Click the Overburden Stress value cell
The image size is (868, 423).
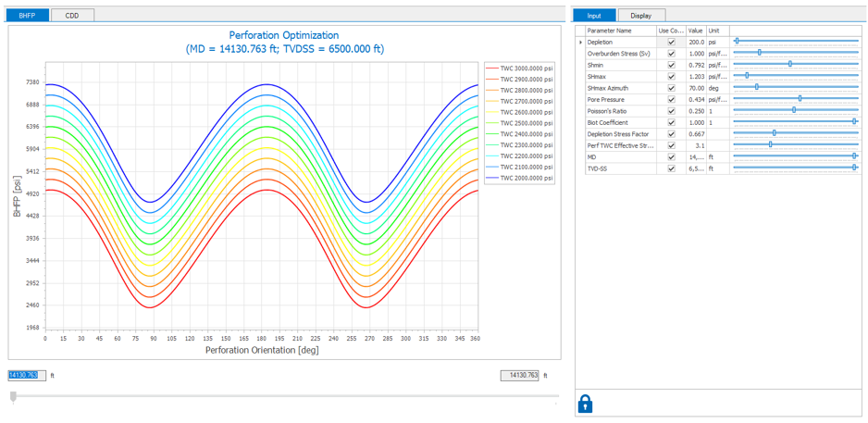(695, 53)
